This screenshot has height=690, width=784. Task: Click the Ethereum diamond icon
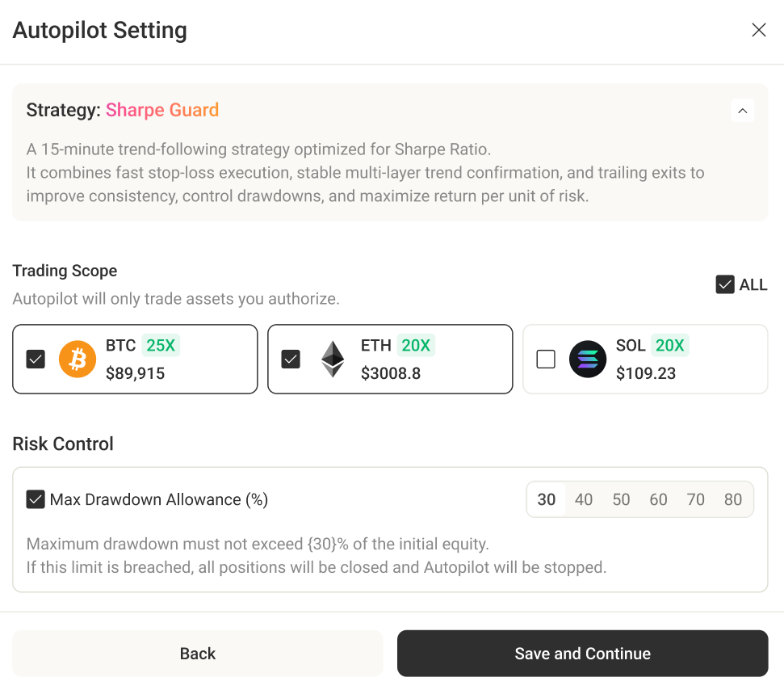tap(333, 359)
